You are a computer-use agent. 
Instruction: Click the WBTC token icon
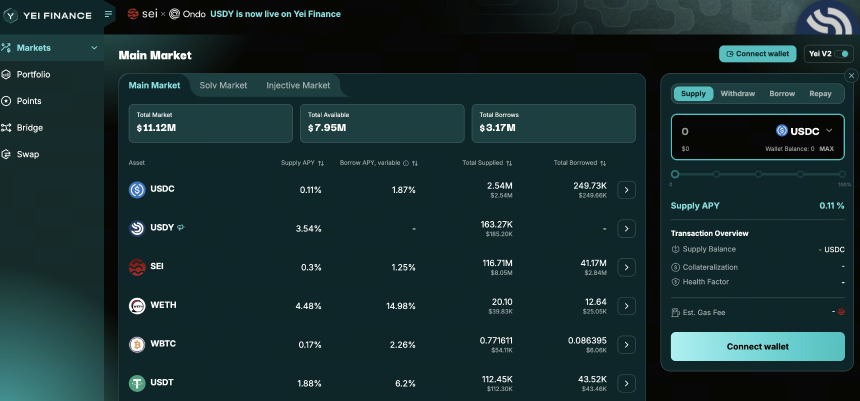pos(137,344)
